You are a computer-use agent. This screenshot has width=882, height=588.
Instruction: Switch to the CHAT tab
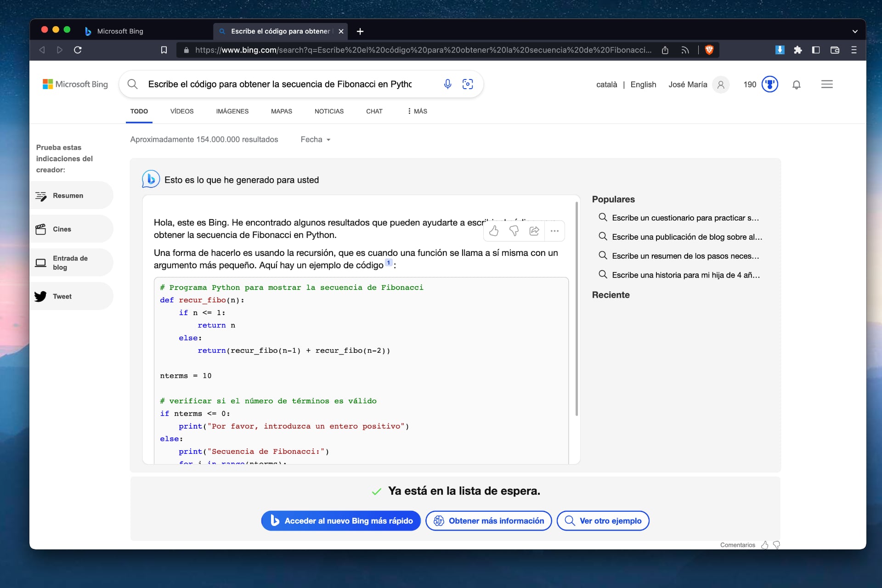point(374,111)
